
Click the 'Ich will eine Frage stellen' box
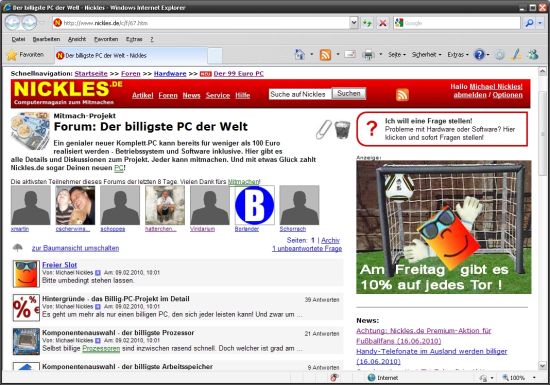[x=442, y=129]
